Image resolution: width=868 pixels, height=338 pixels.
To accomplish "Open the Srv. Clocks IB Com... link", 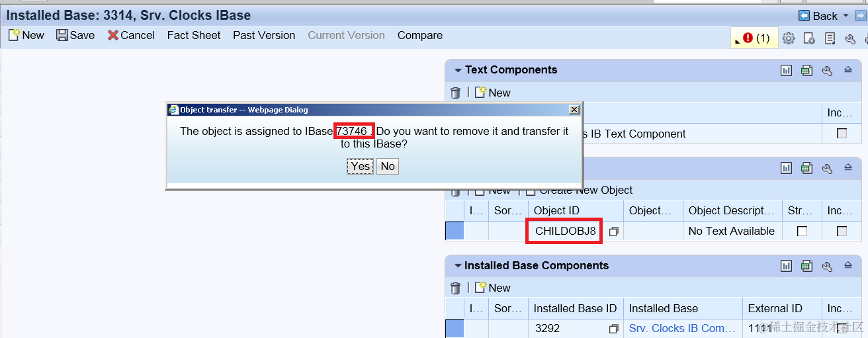I will pyautogui.click(x=681, y=328).
